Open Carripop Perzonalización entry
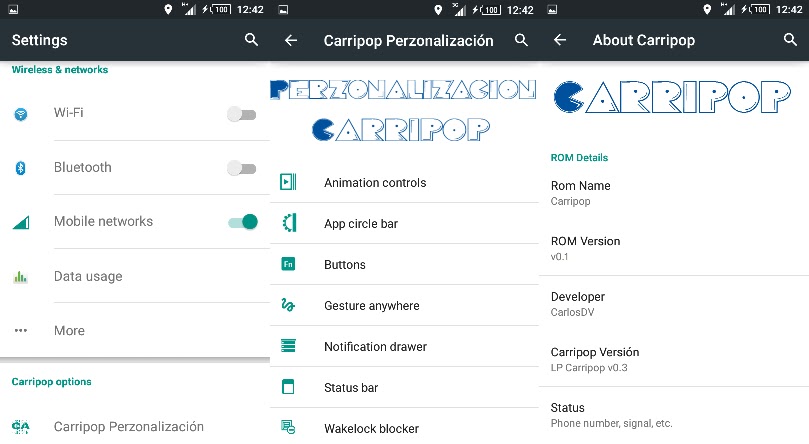 (x=135, y=426)
